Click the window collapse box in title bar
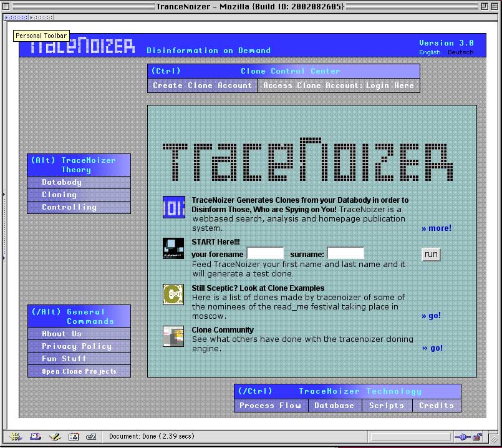This screenshot has height=448, width=502. tap(495, 6)
